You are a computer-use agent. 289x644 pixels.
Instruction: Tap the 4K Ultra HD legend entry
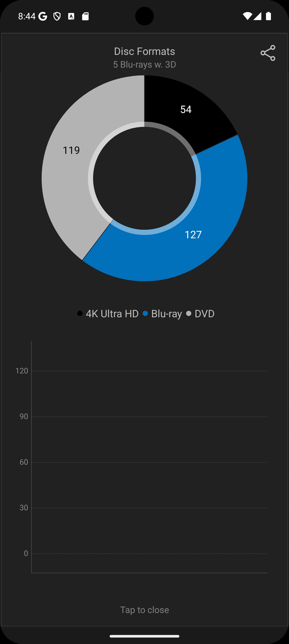108,314
